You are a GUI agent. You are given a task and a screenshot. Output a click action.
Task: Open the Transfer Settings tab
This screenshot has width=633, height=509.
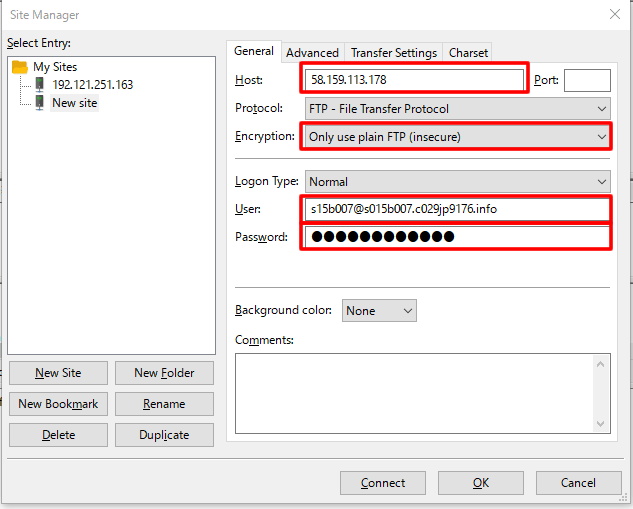[x=393, y=53]
